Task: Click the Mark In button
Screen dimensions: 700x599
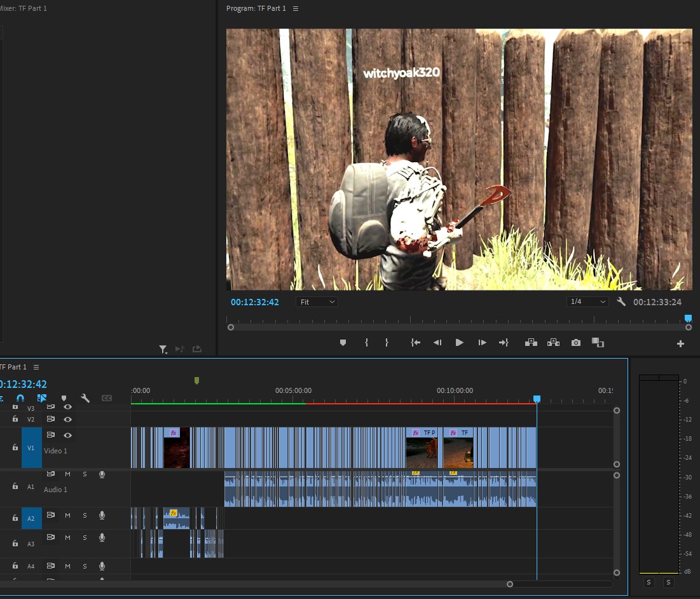Action: (x=366, y=343)
